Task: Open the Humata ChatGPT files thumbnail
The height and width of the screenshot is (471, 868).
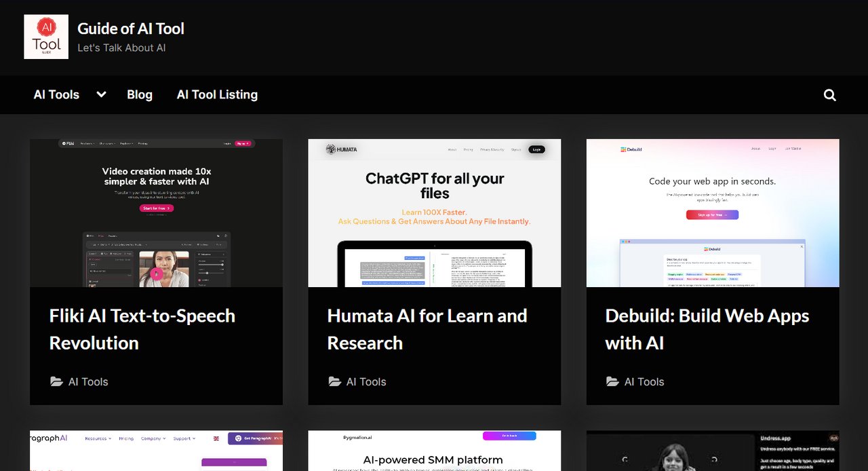Action: click(x=435, y=213)
